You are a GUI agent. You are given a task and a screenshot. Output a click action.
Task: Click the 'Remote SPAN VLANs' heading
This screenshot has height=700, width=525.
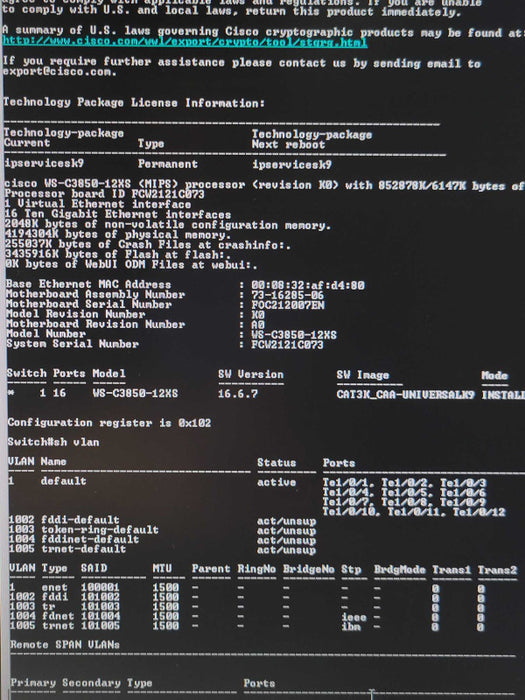tap(65, 645)
